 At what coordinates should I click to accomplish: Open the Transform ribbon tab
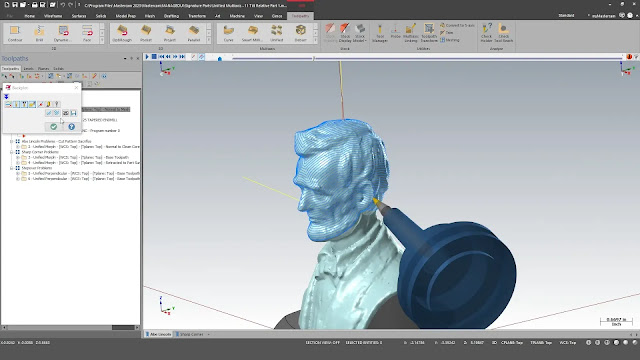(197, 16)
